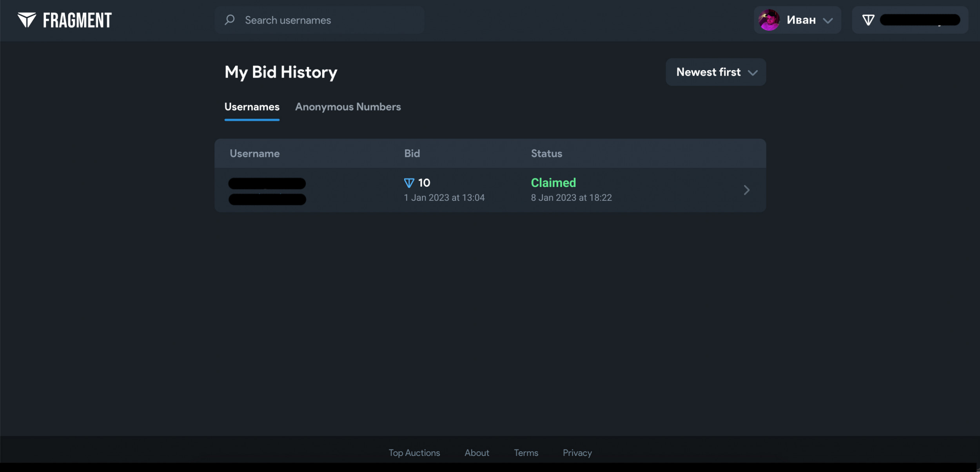The height and width of the screenshot is (472, 980).
Task: Click the Bid column header
Action: click(412, 154)
